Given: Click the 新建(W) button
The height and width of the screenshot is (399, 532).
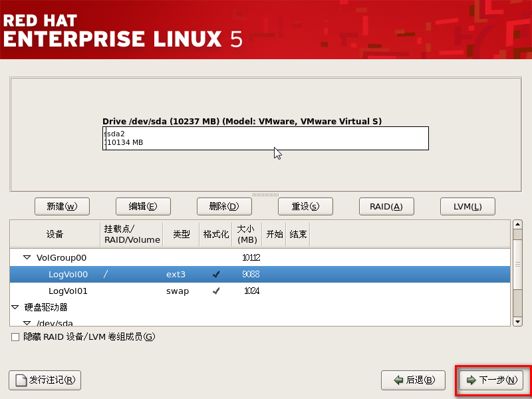Looking at the screenshot, I should pyautogui.click(x=62, y=206).
